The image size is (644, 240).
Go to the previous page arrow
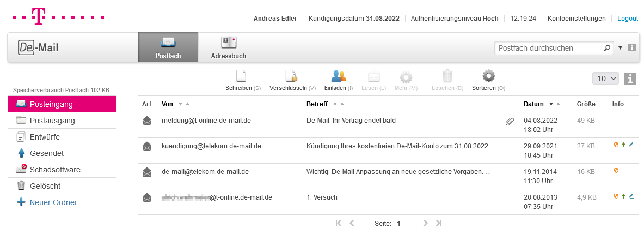(352, 223)
